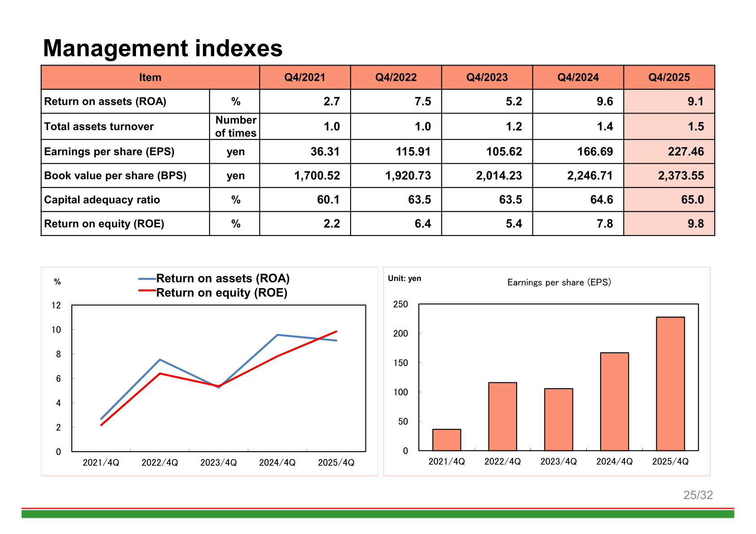Click the 2025/4Q bar in EPS chart
756x534 pixels.
(670, 384)
